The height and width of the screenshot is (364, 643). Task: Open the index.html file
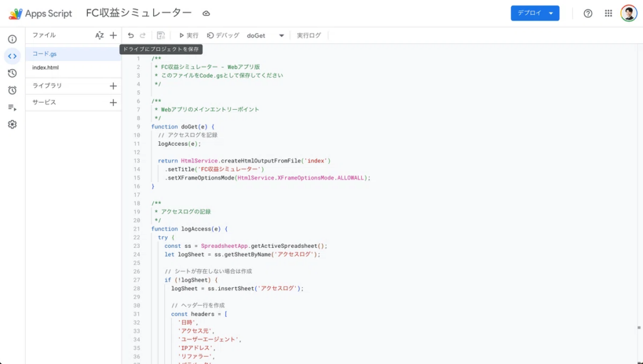45,68
